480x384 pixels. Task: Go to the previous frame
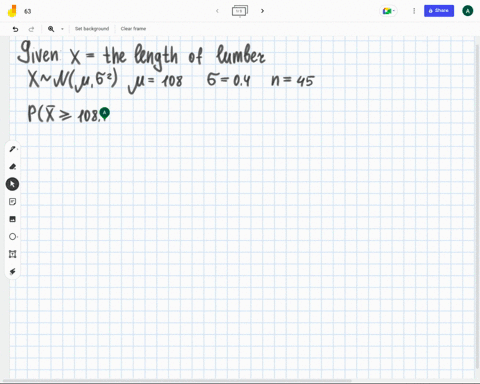[217, 11]
